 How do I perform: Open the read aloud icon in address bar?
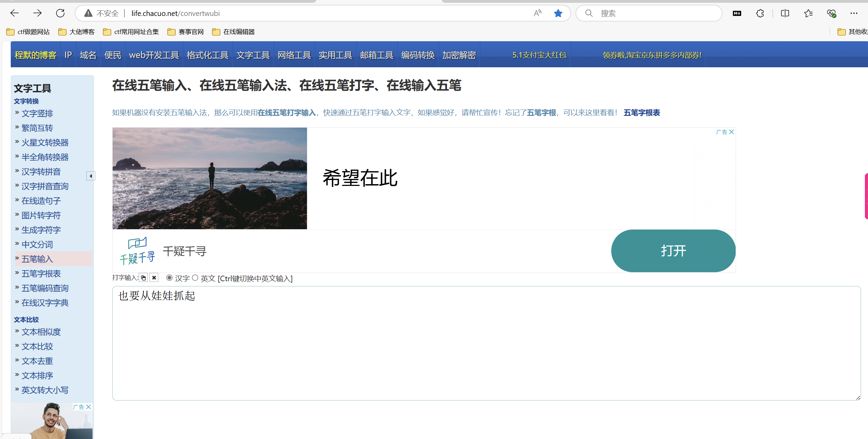tap(537, 13)
